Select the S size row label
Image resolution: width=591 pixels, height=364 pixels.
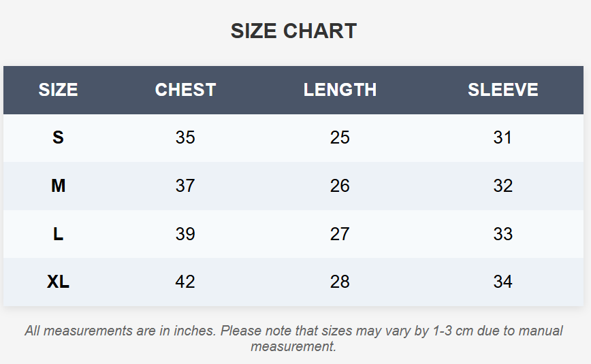pyautogui.click(x=58, y=137)
